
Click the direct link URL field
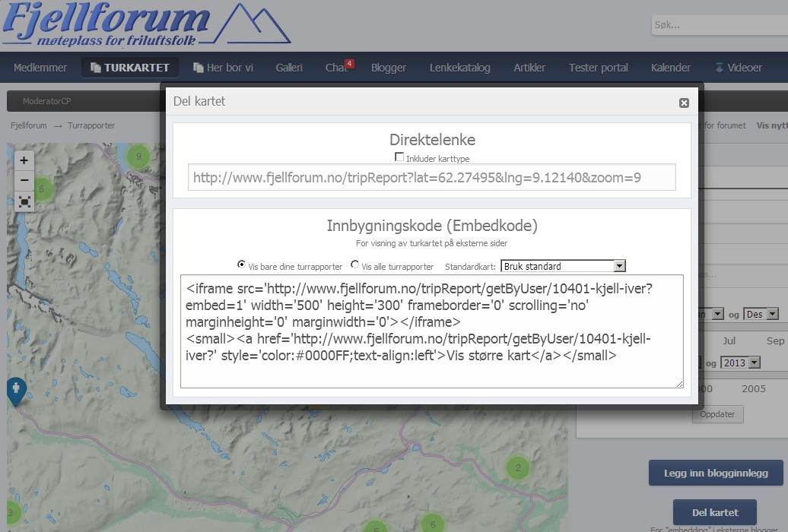click(431, 178)
